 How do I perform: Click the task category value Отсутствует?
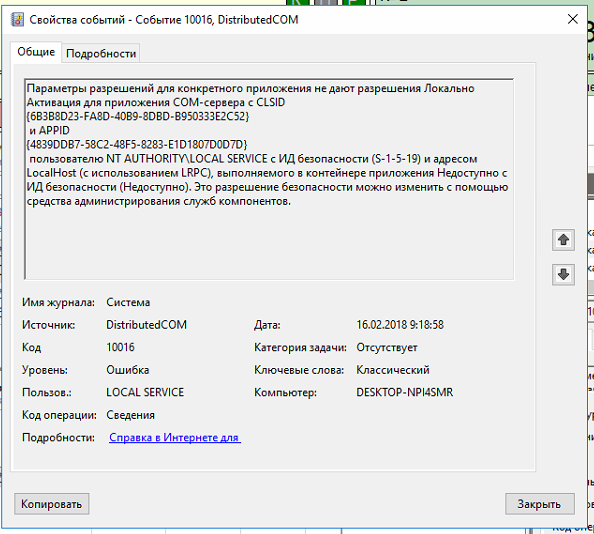(387, 347)
